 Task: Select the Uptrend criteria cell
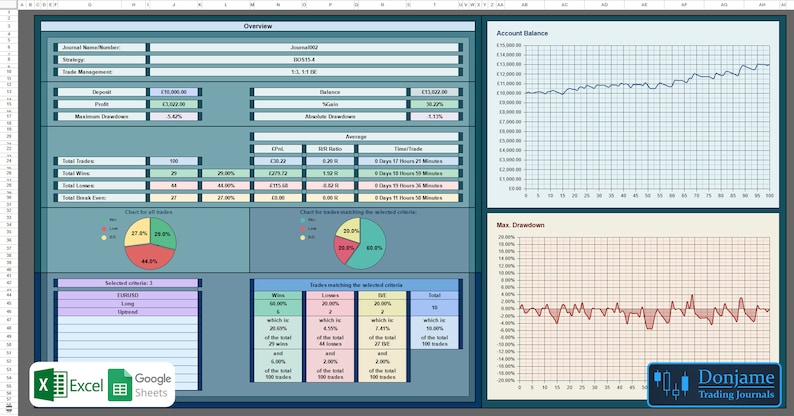(128, 312)
